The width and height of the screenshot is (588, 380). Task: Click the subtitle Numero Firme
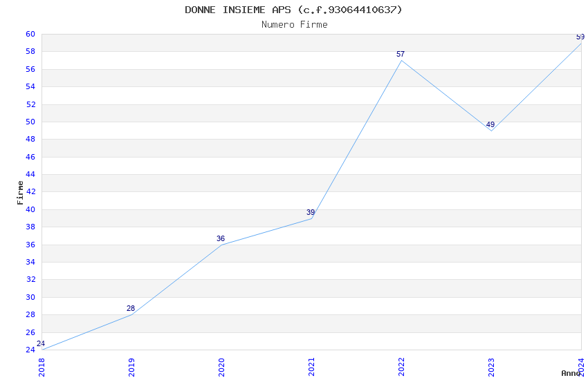point(295,25)
